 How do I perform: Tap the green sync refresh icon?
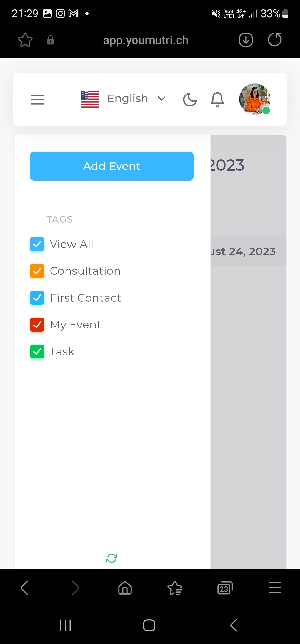point(112,558)
